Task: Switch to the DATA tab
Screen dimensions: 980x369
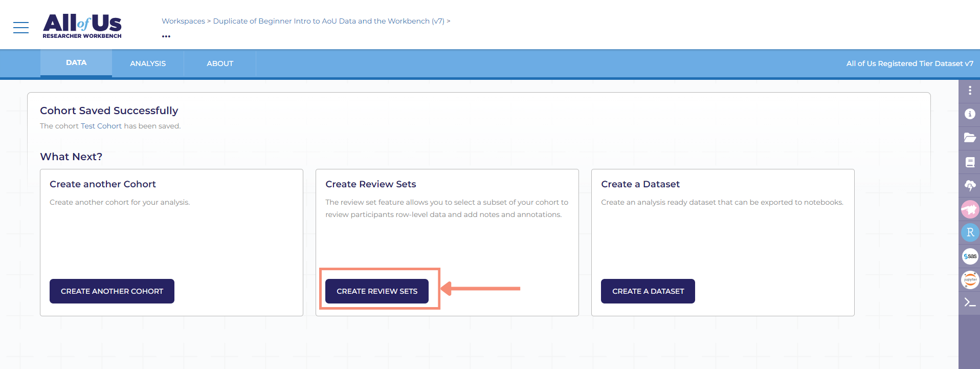Action: pyautogui.click(x=76, y=63)
